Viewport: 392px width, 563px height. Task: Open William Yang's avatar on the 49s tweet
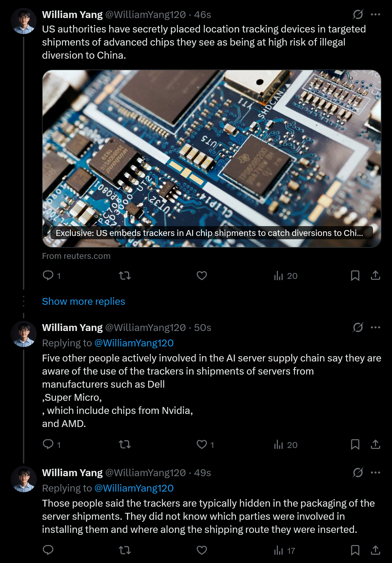24,479
